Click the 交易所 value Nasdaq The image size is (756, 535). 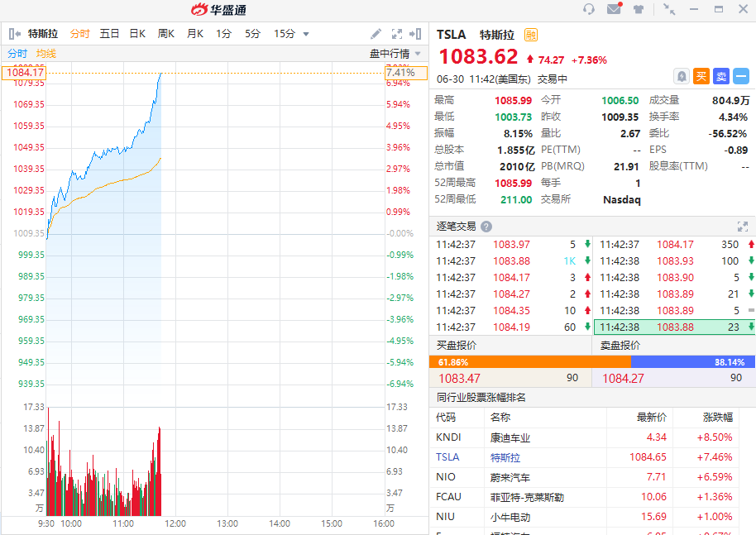click(622, 199)
